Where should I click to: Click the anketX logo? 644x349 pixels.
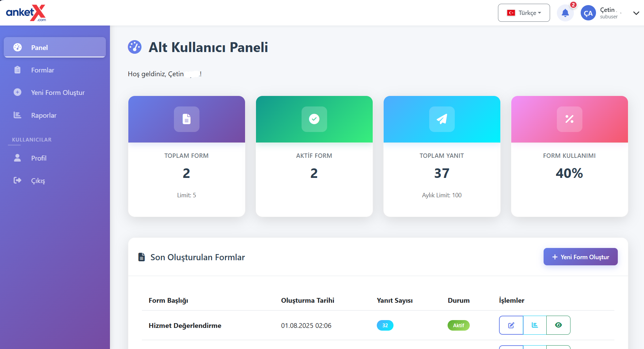click(x=26, y=13)
